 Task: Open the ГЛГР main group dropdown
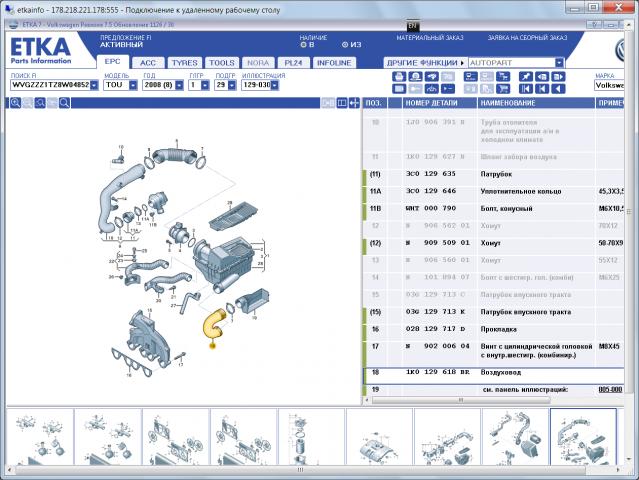[205, 85]
